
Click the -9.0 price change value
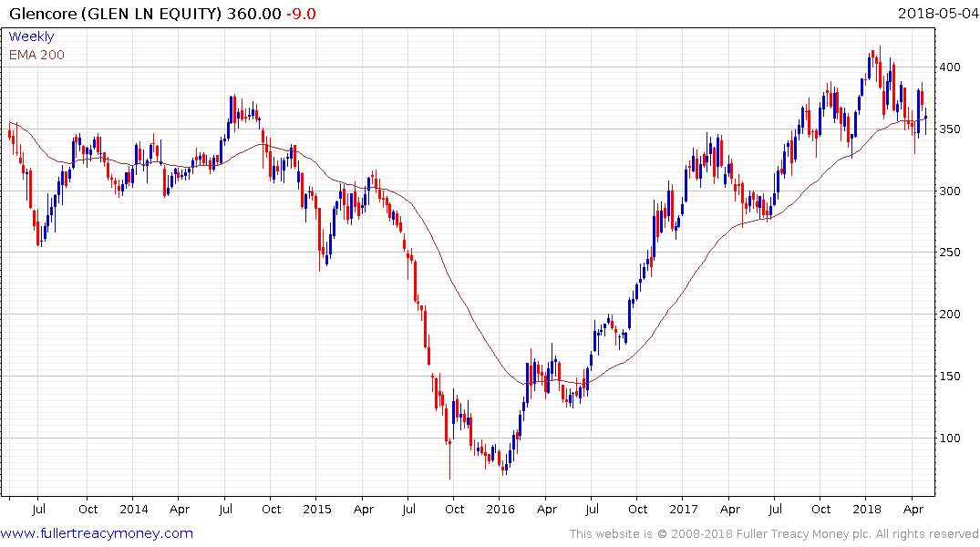click(x=301, y=14)
